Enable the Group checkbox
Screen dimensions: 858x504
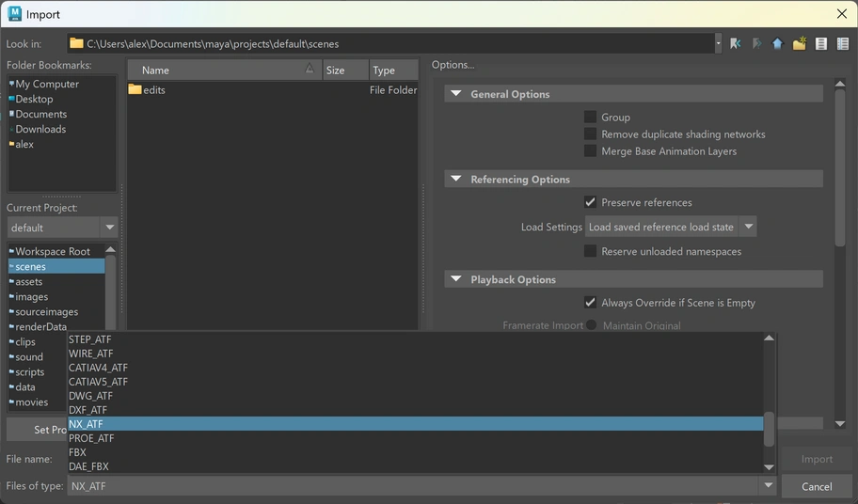[590, 117]
